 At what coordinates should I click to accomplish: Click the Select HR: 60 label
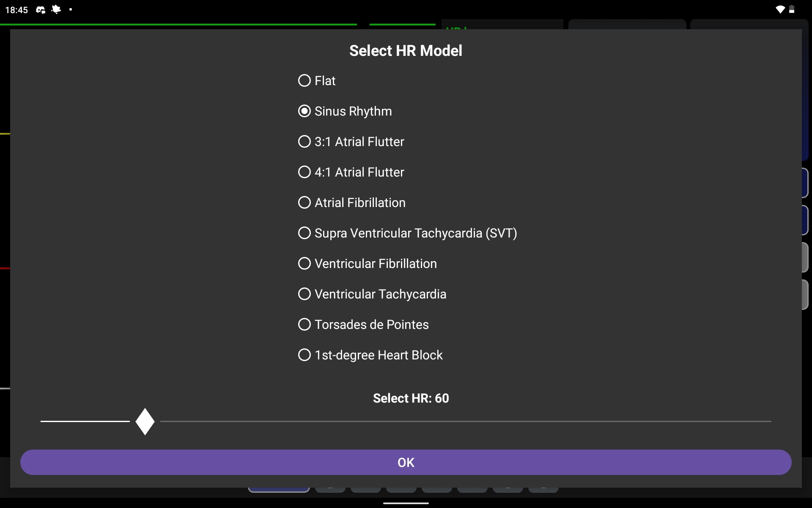pyautogui.click(x=411, y=398)
